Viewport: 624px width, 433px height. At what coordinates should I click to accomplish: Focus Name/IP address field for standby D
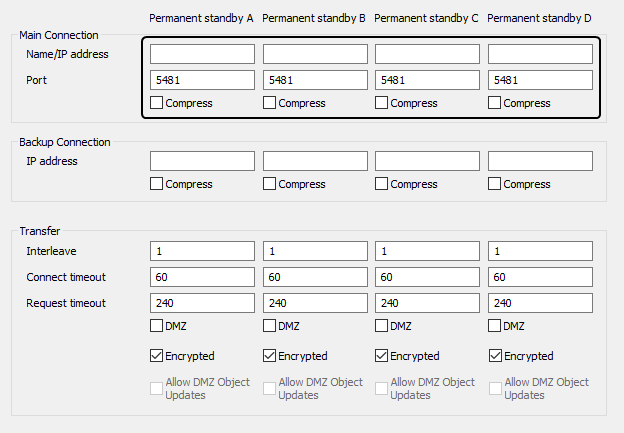click(540, 54)
